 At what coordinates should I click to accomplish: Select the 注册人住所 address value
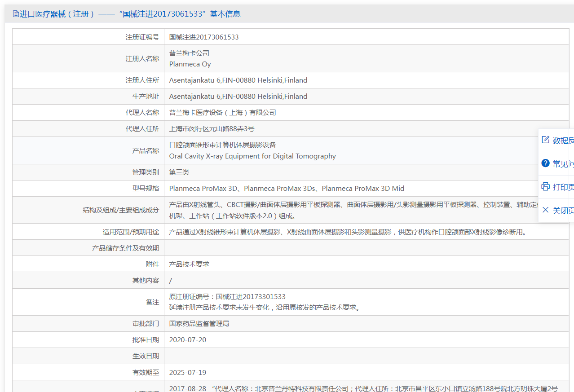click(x=238, y=80)
